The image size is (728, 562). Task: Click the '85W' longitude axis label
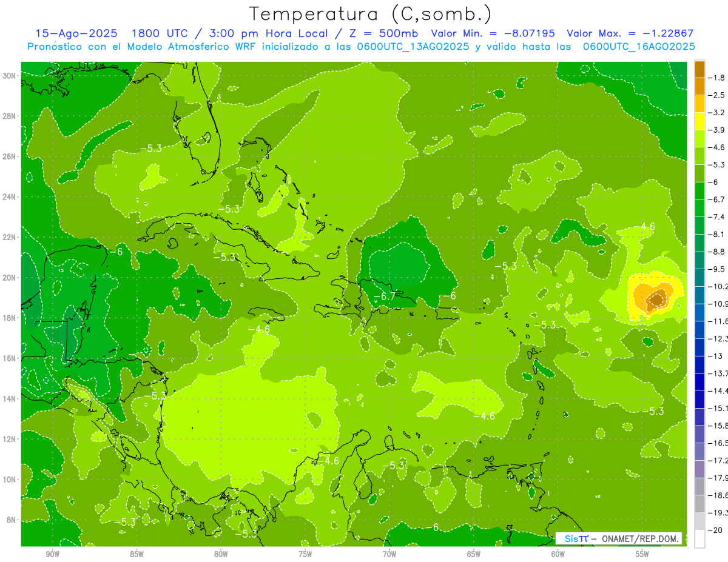pos(136,554)
